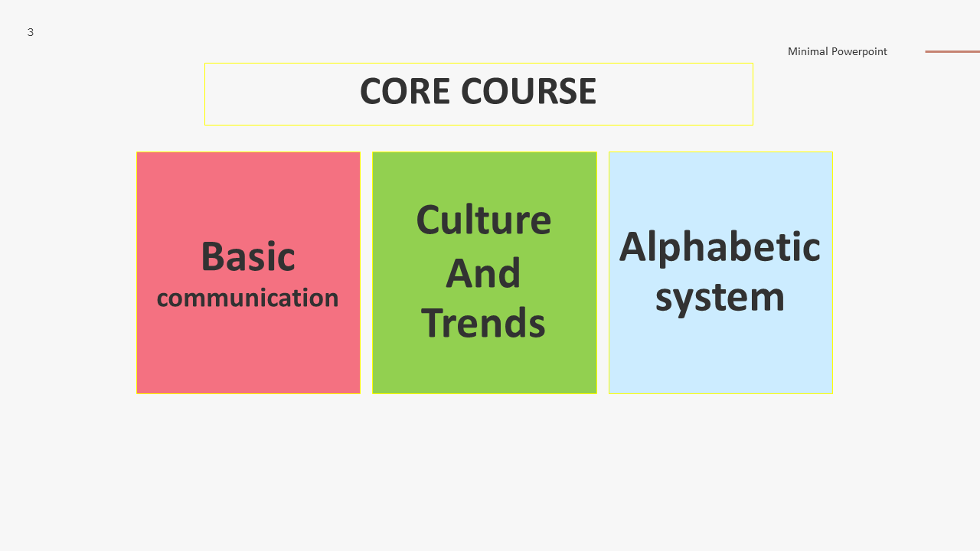The height and width of the screenshot is (551, 980).
Task: Click the word Basic in pink box
Action: click(x=248, y=256)
